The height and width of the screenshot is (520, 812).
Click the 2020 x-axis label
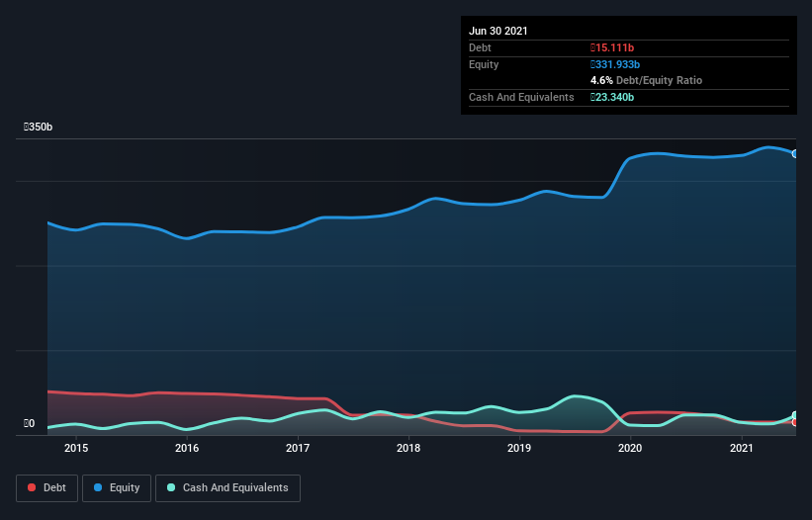click(630, 448)
